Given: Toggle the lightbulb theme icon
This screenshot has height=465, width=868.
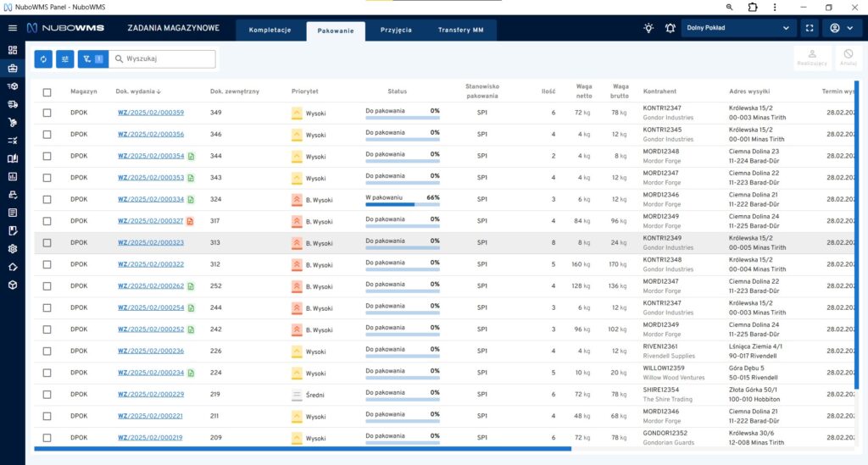Looking at the screenshot, I should [648, 28].
